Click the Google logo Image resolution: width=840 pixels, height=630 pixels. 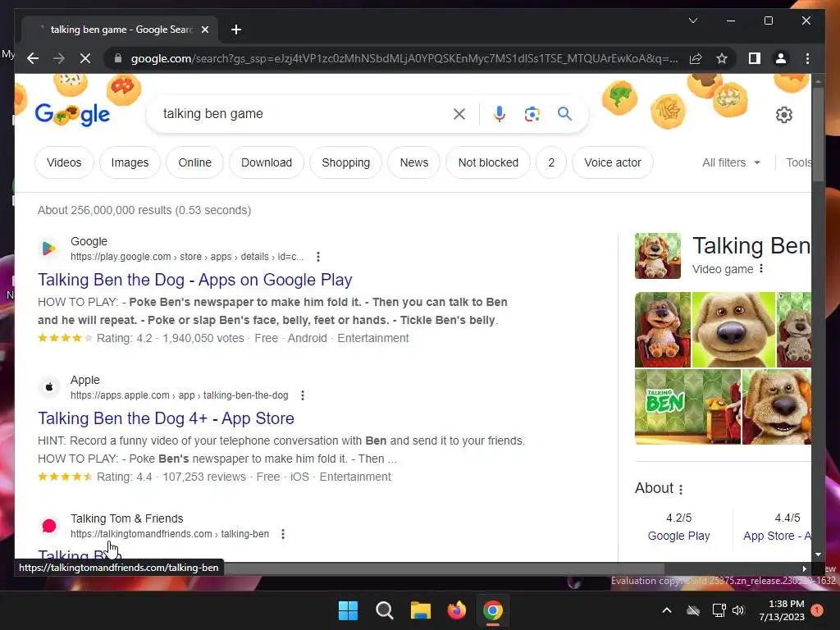tap(72, 114)
